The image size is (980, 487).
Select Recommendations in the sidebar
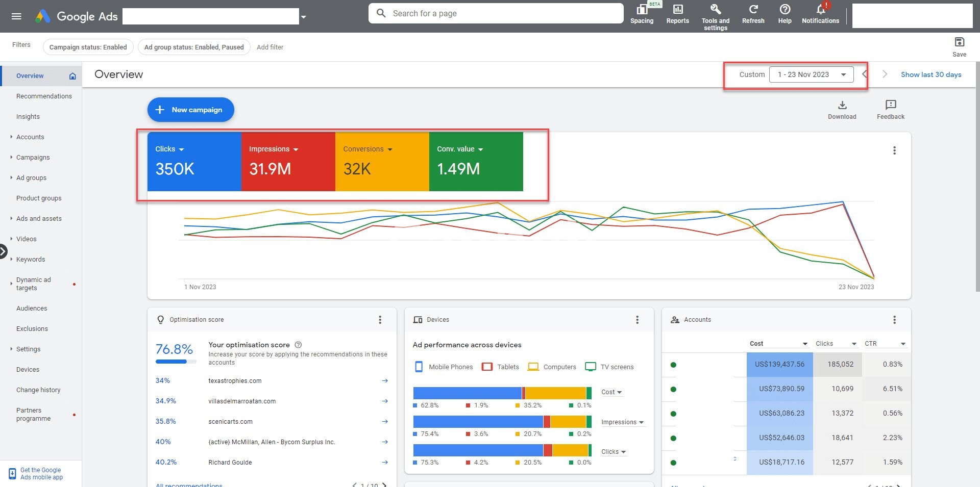44,96
